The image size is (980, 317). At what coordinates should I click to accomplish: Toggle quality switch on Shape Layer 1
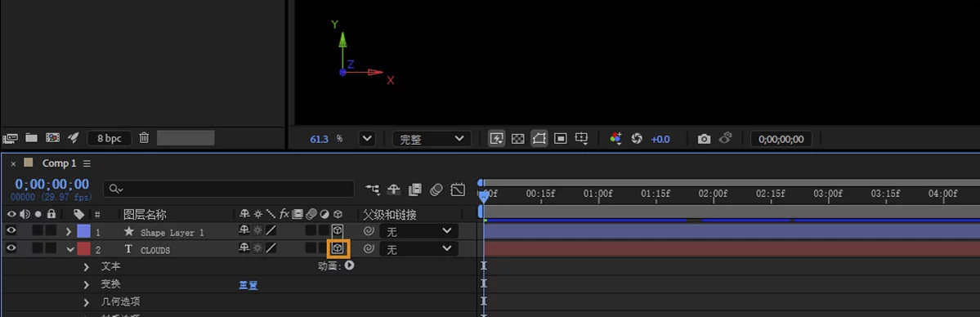(271, 230)
